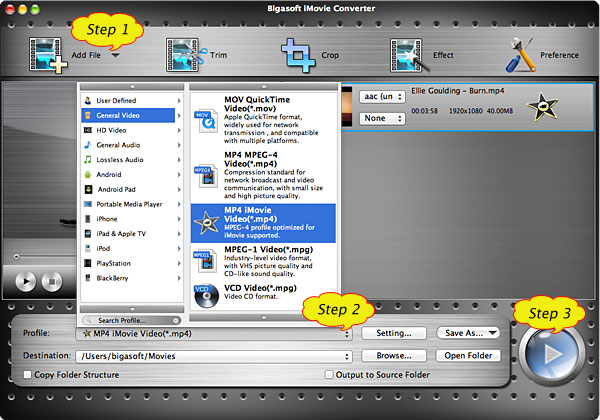Open the None subtitle dropdown

click(x=382, y=118)
